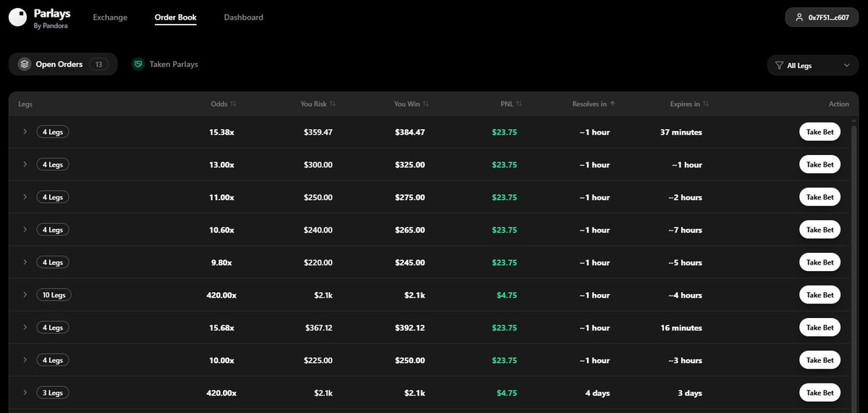Click the Taken Parlays handshake icon
This screenshot has height=413, width=868.
click(x=138, y=64)
